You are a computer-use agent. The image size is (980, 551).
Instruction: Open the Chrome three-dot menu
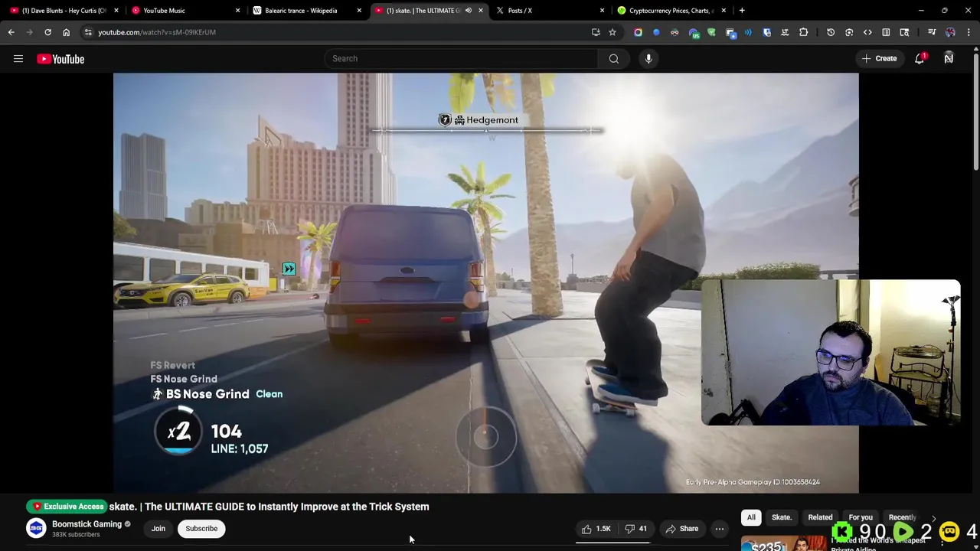pos(969,32)
